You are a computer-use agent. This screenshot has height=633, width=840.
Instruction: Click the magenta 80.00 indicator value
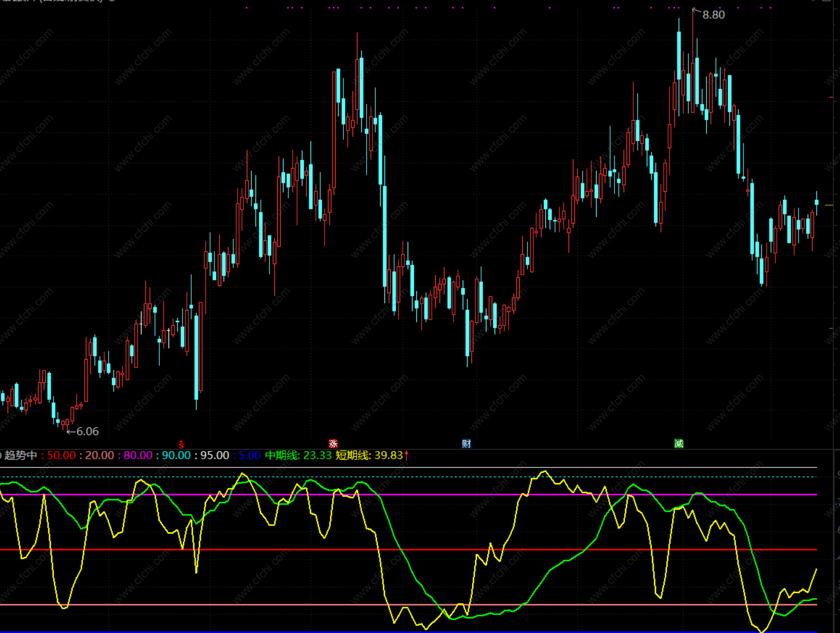click(x=138, y=455)
